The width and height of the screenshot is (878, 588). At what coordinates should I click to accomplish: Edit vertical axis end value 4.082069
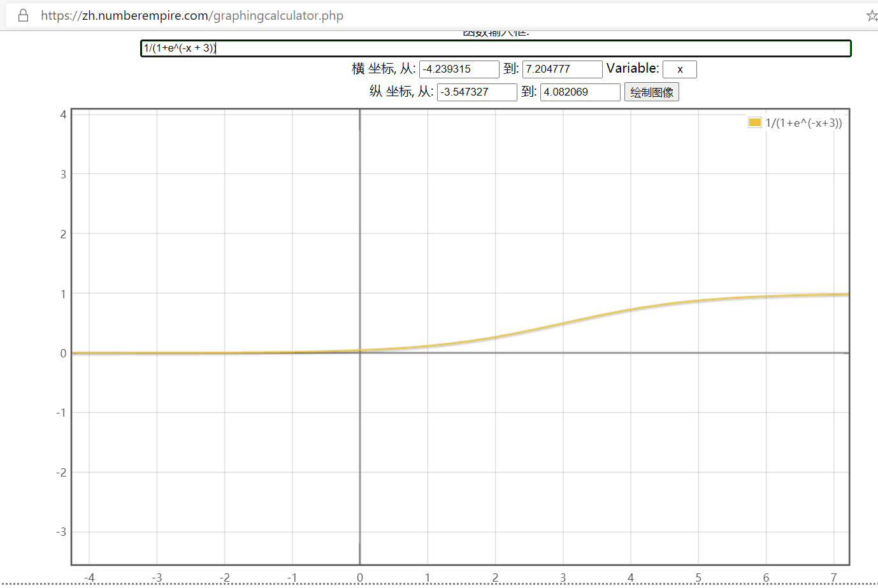tap(580, 92)
